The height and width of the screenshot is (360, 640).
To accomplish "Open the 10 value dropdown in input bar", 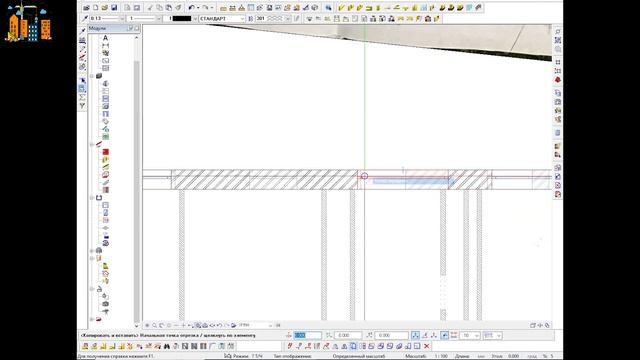I will click(x=477, y=335).
